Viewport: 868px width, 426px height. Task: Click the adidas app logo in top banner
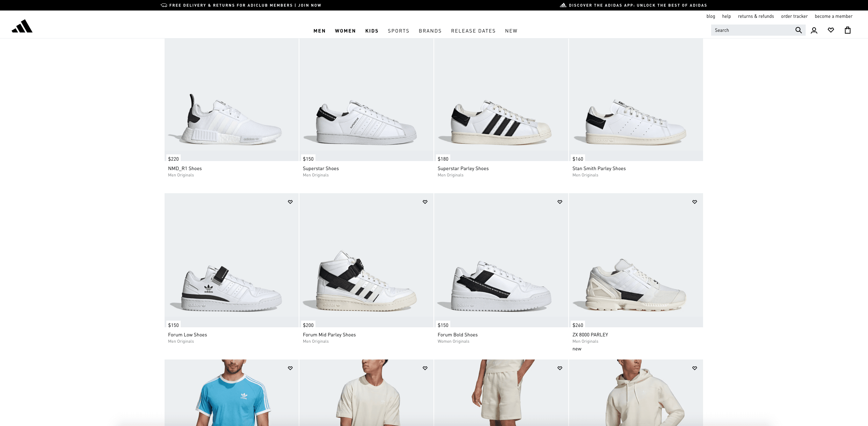click(563, 5)
